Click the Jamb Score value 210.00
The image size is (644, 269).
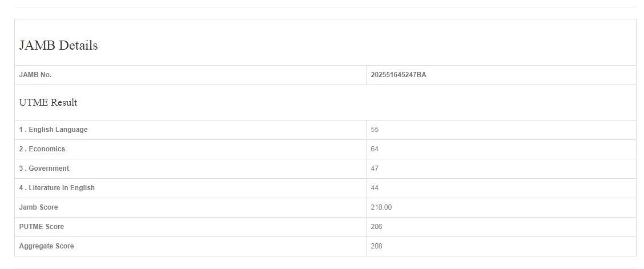coord(381,207)
